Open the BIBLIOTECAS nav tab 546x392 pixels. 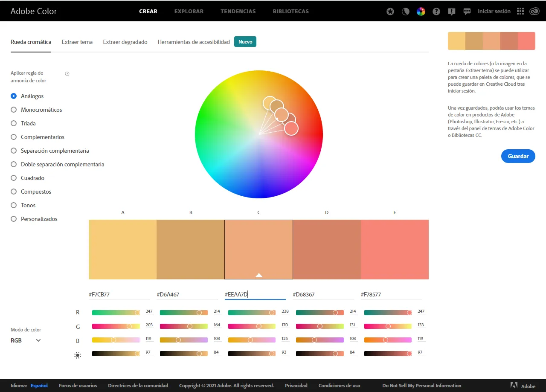[291, 12]
